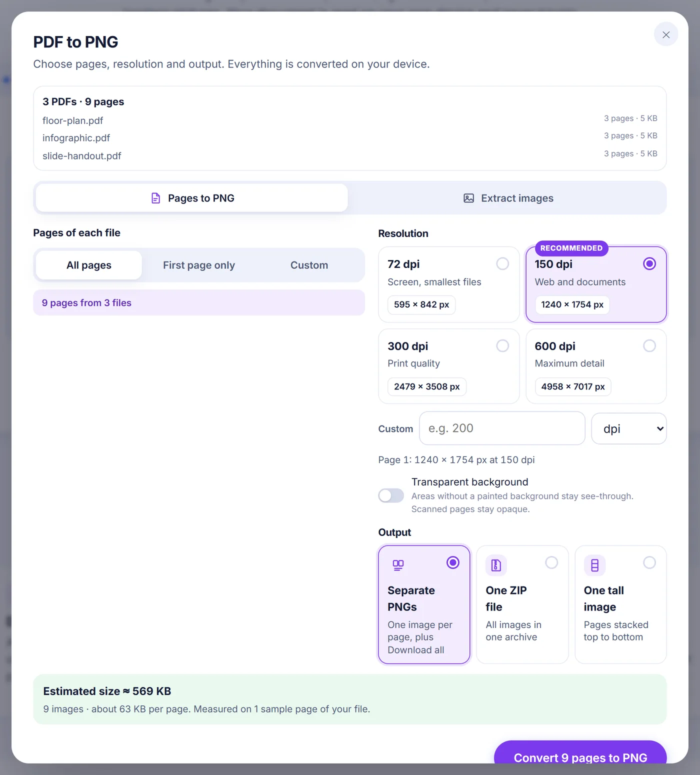Click the One tall image stacked icon
The height and width of the screenshot is (775, 700).
594,565
